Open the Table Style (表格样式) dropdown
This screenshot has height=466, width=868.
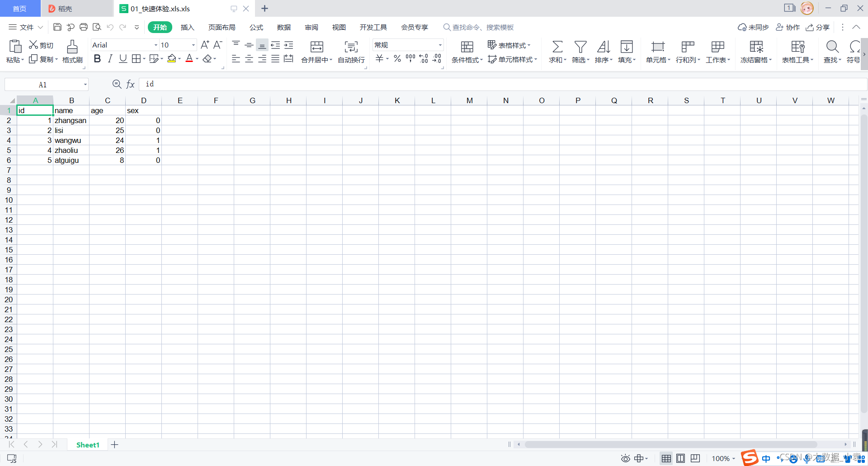[x=509, y=45]
